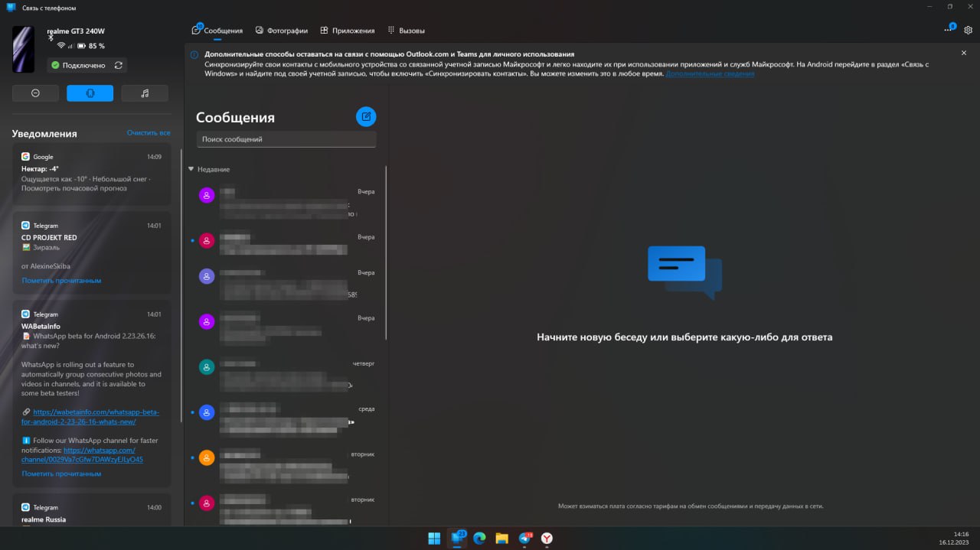Click the messages list vertical scrollbar
This screenshot has width=980, height=550.
pos(386,252)
